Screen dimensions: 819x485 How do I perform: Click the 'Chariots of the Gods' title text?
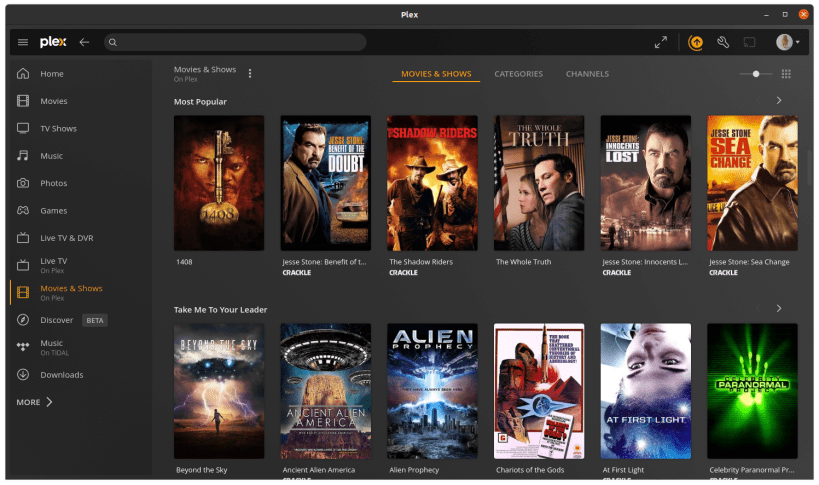coord(530,470)
